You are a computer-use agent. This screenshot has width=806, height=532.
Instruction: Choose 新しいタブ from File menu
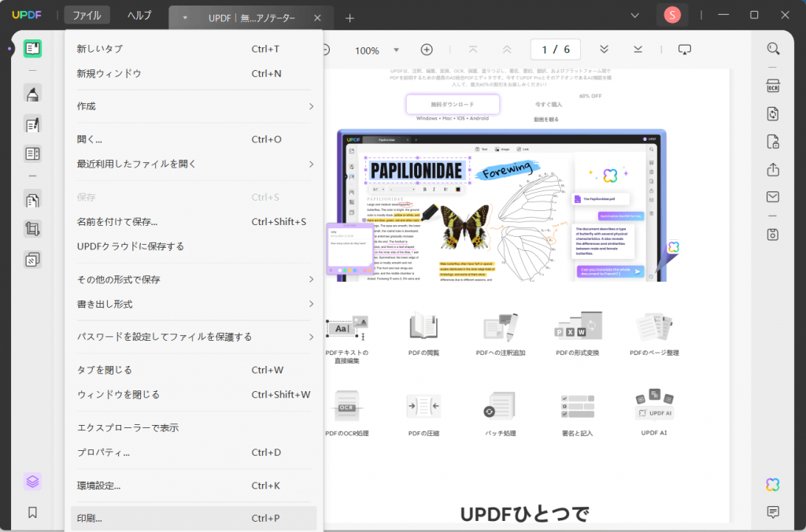[194, 49]
